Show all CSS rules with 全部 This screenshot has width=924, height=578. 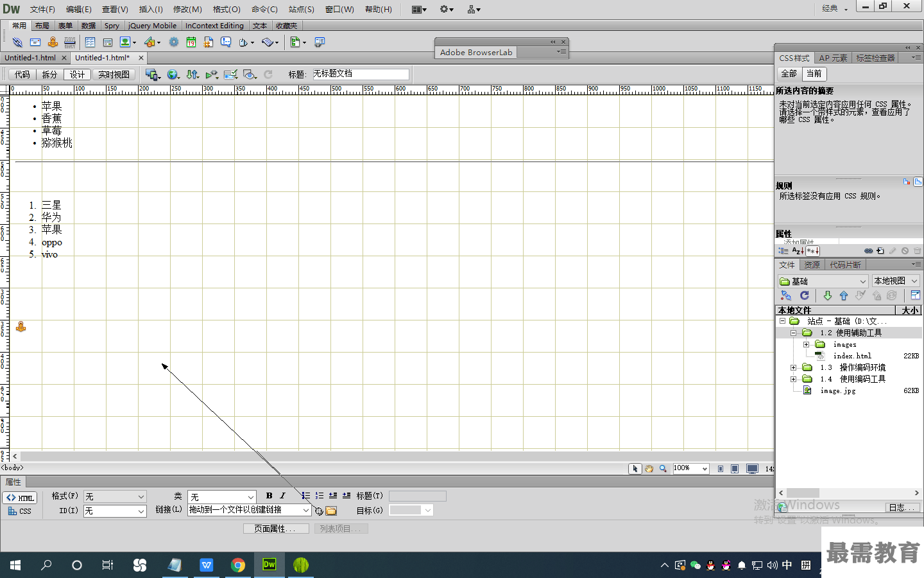coord(789,74)
